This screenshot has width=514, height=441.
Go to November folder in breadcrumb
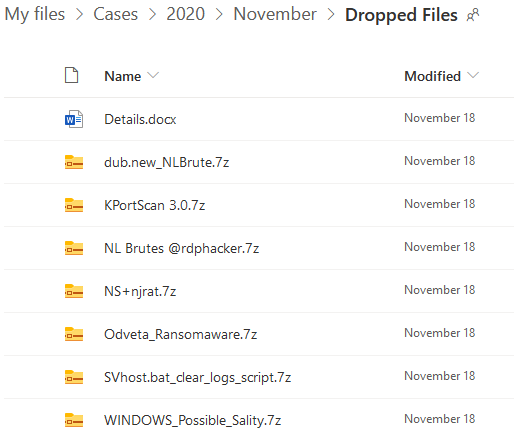pyautogui.click(x=275, y=14)
